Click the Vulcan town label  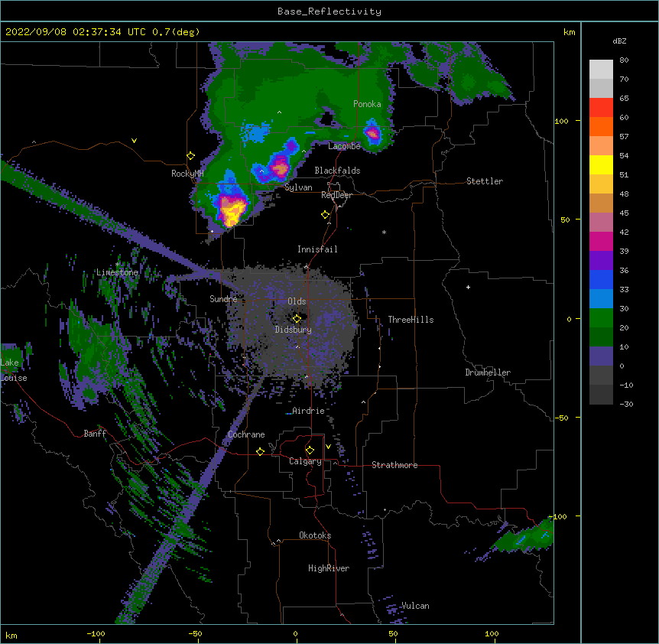click(415, 606)
